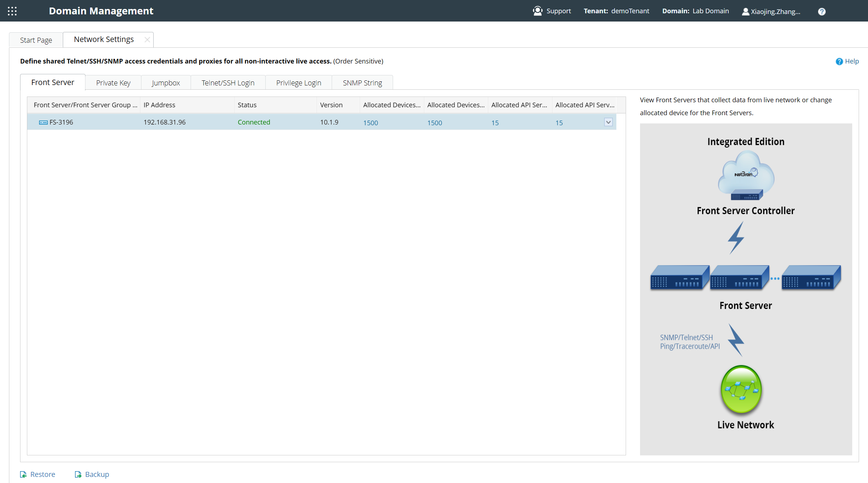Image resolution: width=868 pixels, height=483 pixels.
Task: Expand the FS-3196 row dropdown arrow
Action: pos(608,122)
